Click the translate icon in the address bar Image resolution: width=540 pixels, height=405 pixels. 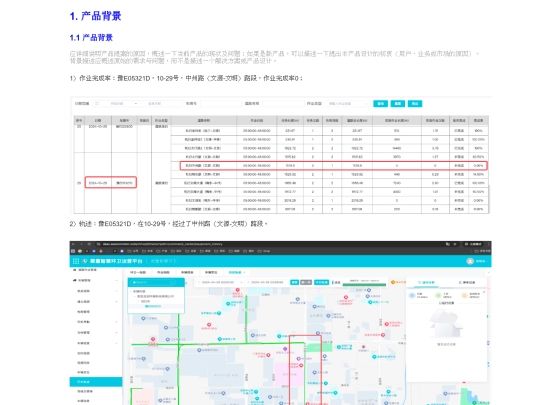tap(448, 244)
